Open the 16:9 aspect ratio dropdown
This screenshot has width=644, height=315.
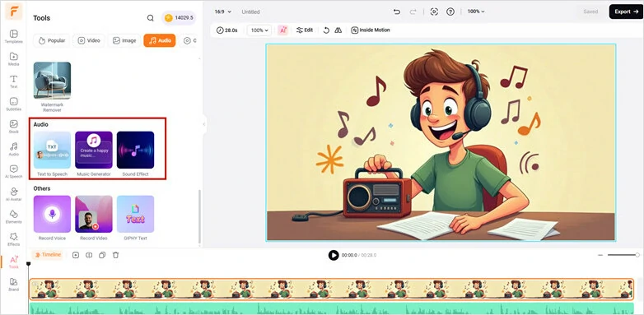coord(222,12)
